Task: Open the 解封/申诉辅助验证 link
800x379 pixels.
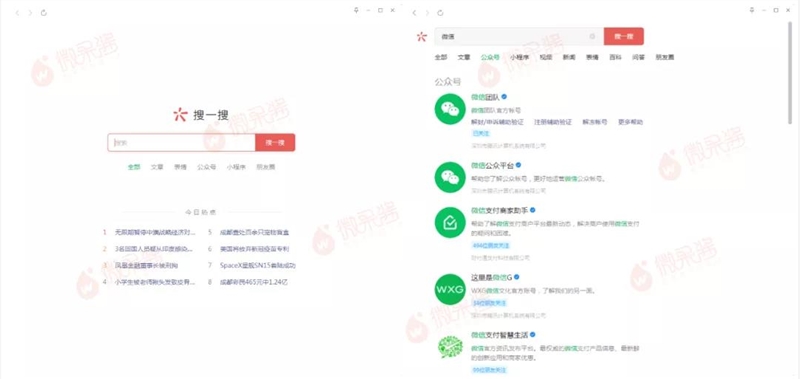Action: coord(496,122)
